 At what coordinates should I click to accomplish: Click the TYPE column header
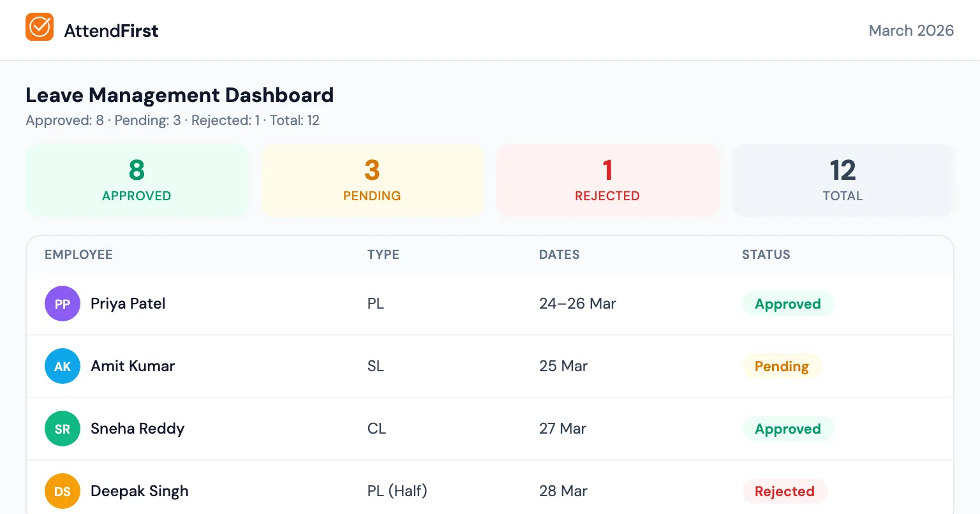point(383,254)
